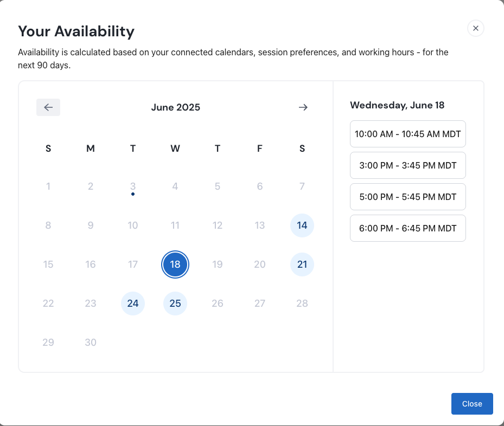
Task: Select June 24 on the calendar
Action: tap(133, 304)
